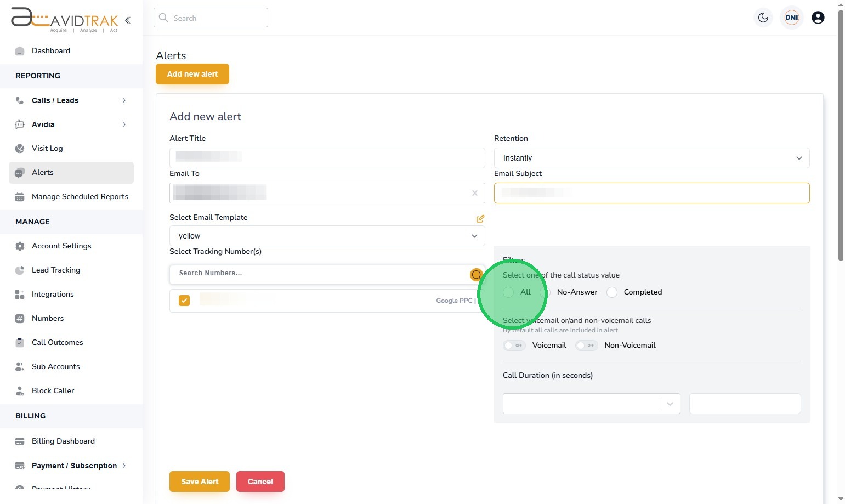Click the AvidTrak logo
The height and width of the screenshot is (504, 845).
point(65,20)
